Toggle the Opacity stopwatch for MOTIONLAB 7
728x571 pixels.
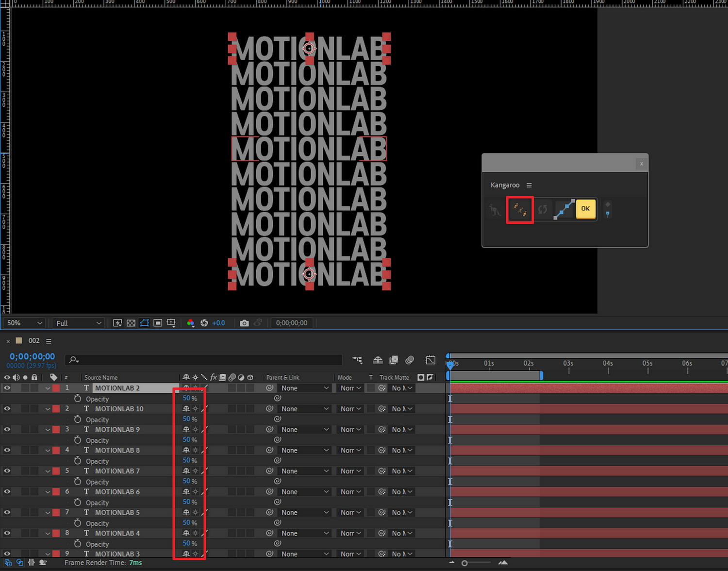pos(78,481)
